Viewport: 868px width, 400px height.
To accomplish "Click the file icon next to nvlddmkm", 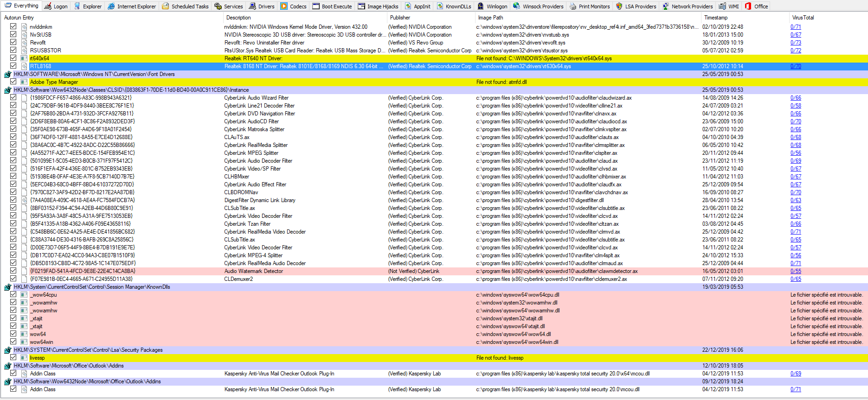I will [24, 27].
